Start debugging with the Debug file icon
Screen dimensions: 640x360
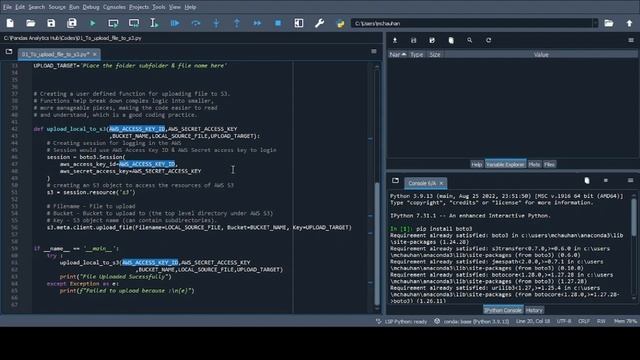tap(175, 23)
